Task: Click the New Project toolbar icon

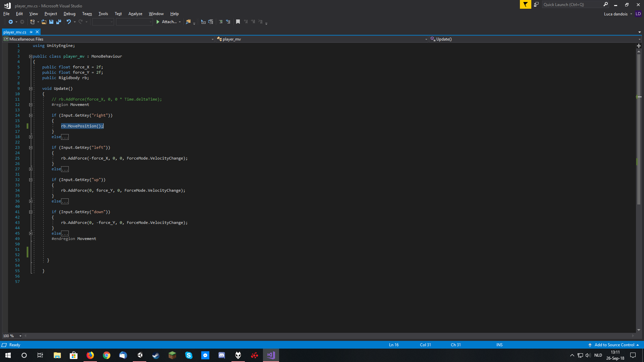Action: pyautogui.click(x=32, y=22)
